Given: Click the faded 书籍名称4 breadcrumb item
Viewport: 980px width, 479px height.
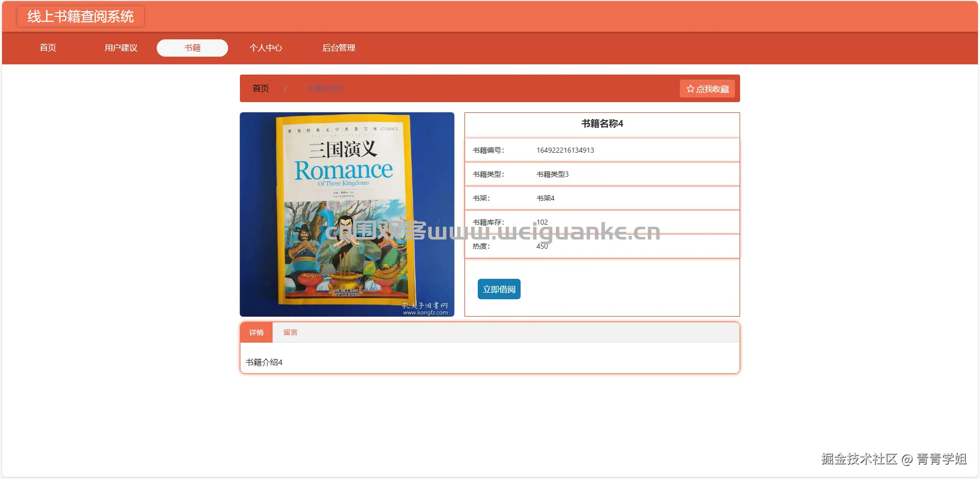Looking at the screenshot, I should [326, 88].
